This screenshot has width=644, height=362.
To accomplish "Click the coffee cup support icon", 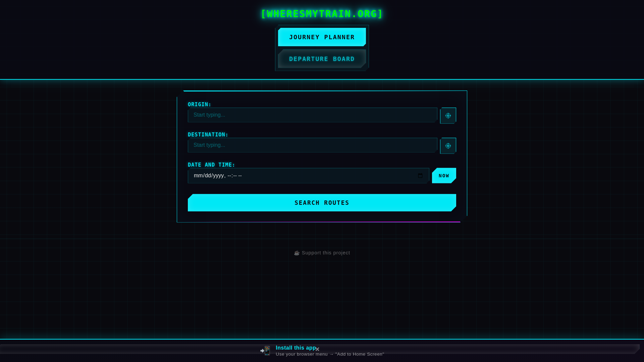I will [x=297, y=253].
